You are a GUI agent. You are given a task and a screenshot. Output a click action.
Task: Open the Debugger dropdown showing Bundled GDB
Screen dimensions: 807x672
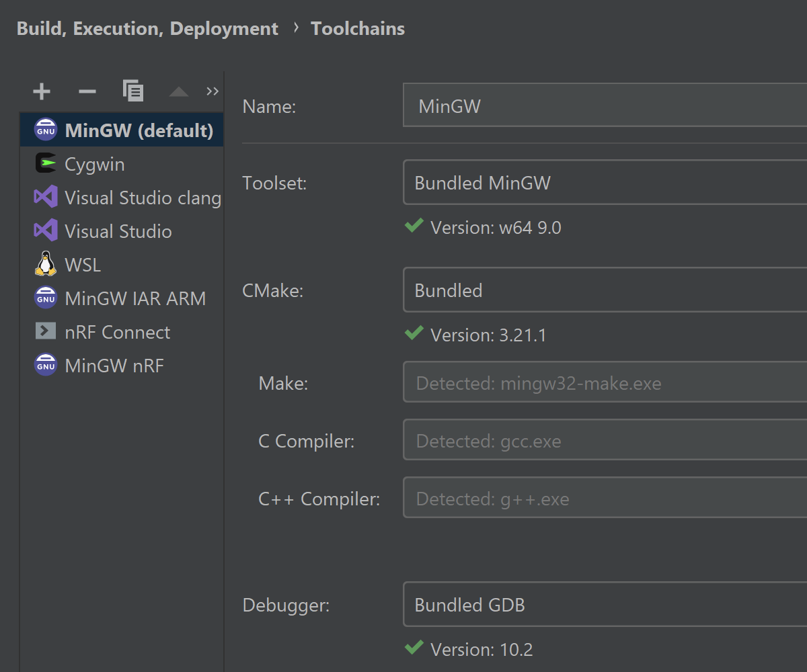(x=605, y=604)
